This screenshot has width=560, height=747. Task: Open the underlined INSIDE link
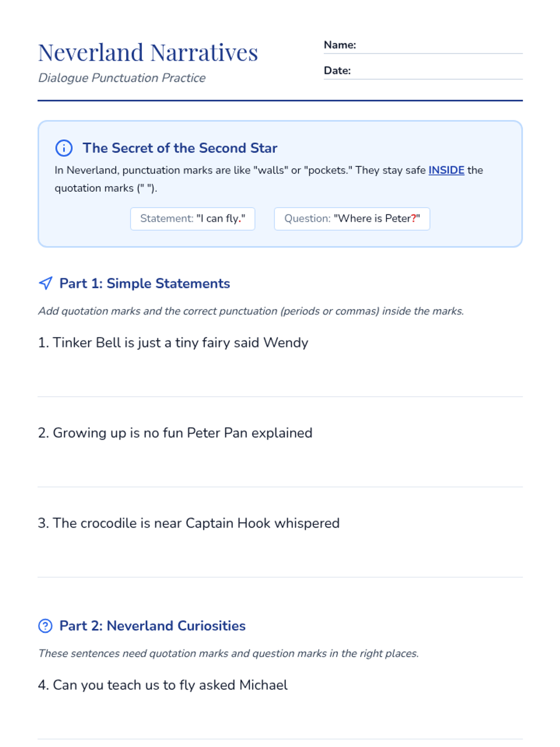[446, 170]
